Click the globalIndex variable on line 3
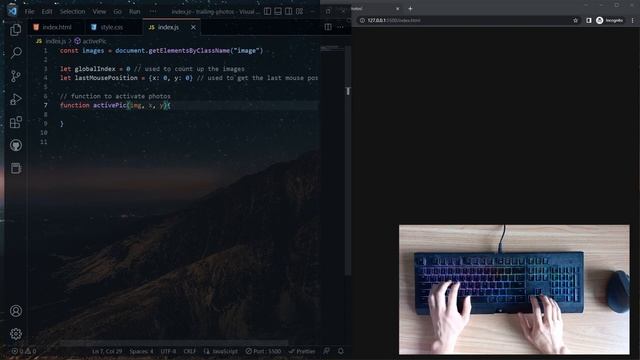This screenshot has height=360, width=640. click(x=95, y=69)
